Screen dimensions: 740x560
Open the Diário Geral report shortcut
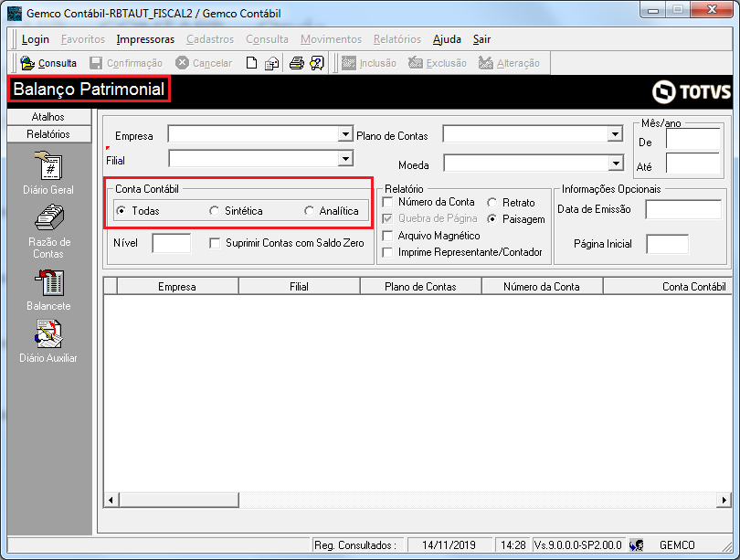(48, 173)
